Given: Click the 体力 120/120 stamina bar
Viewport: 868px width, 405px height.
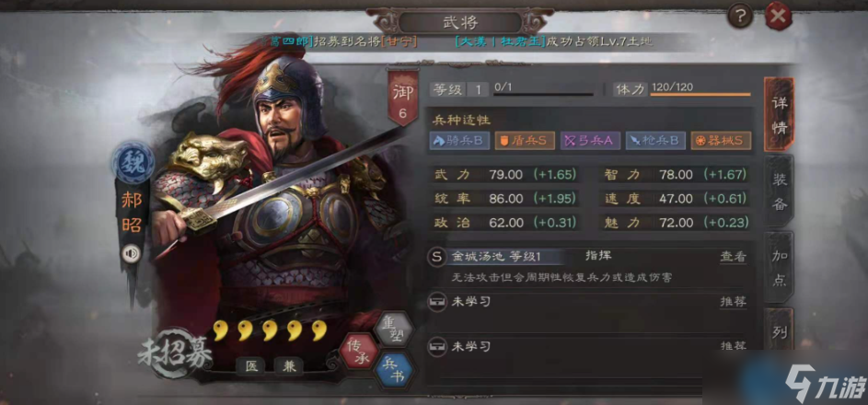Looking at the screenshot, I should 682,89.
